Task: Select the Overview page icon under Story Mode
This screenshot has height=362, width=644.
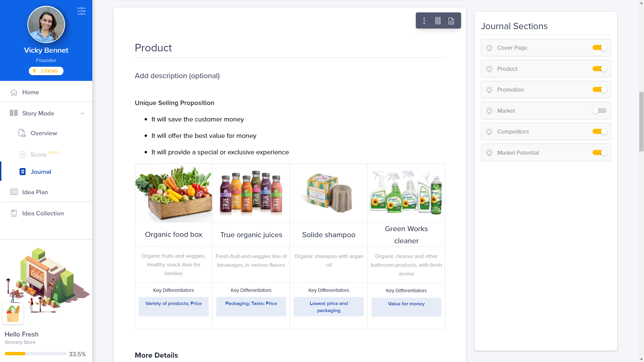Action: pos(22,133)
